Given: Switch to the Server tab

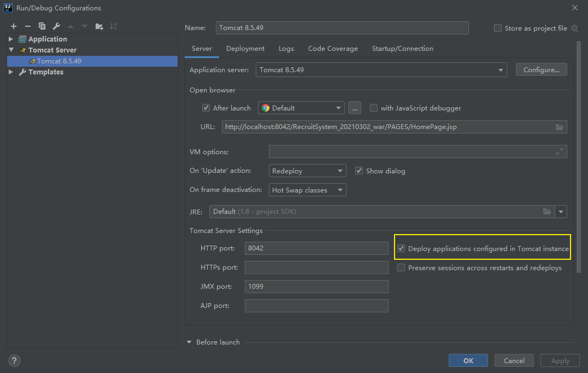Looking at the screenshot, I should 202,49.
